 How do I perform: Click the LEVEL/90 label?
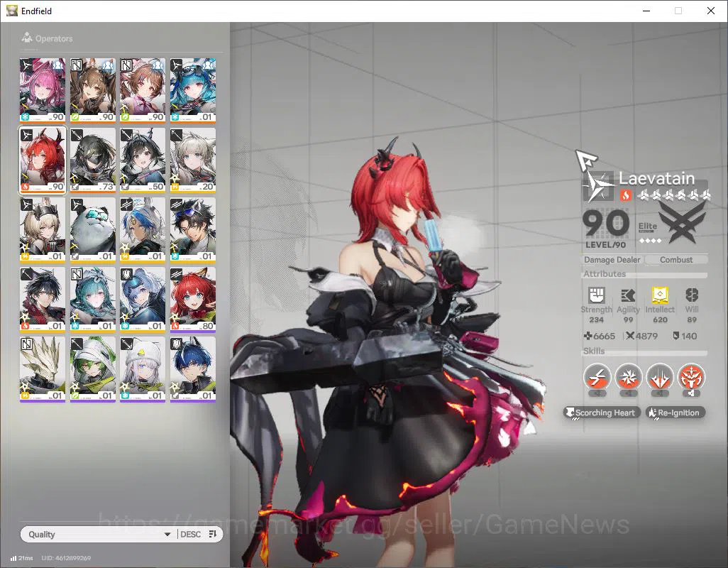[605, 245]
